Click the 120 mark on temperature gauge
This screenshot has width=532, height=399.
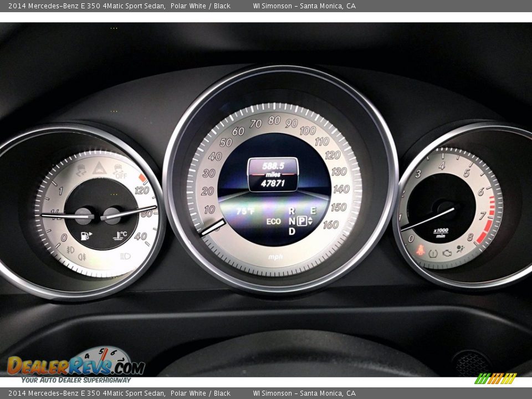[142, 190]
